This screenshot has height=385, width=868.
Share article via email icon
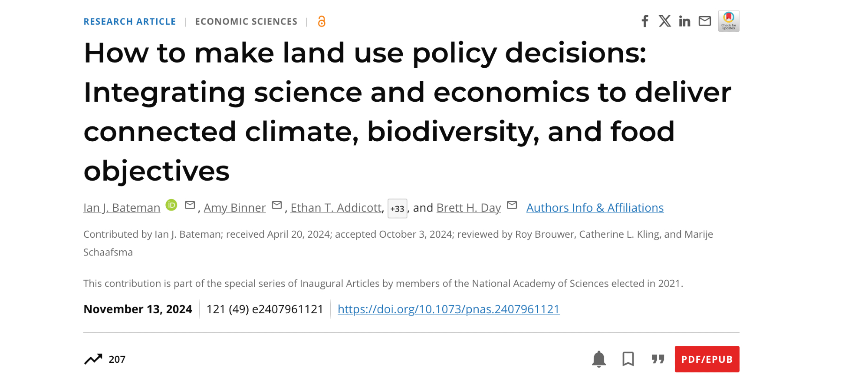[x=705, y=21]
